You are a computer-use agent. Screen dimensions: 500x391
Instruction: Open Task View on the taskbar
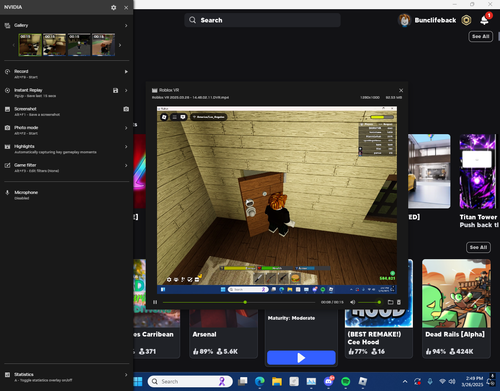pyautogui.click(x=243, y=381)
